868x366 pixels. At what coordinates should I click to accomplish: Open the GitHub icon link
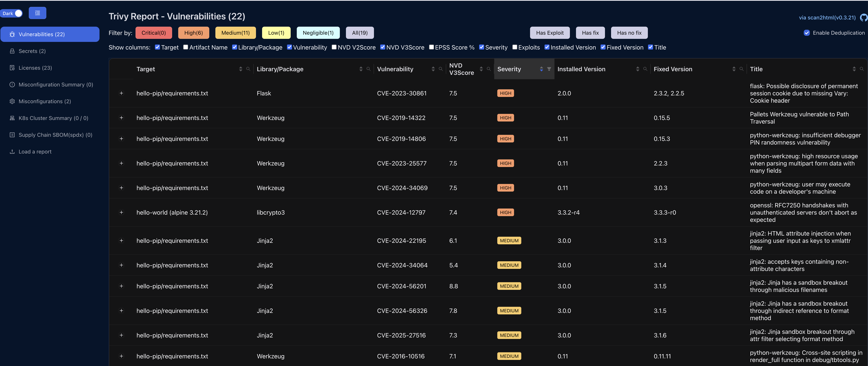[x=864, y=18]
